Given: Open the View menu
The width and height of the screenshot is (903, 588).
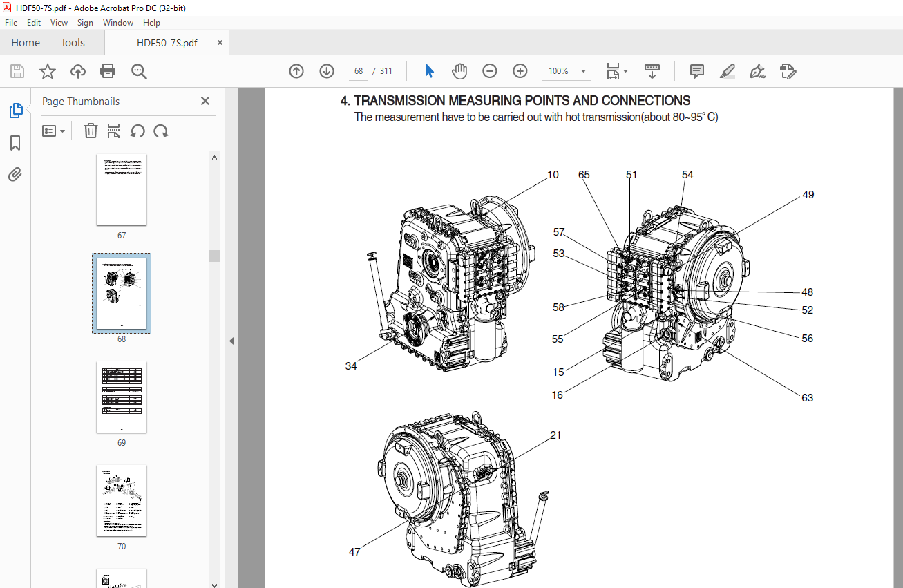Looking at the screenshot, I should tap(59, 23).
